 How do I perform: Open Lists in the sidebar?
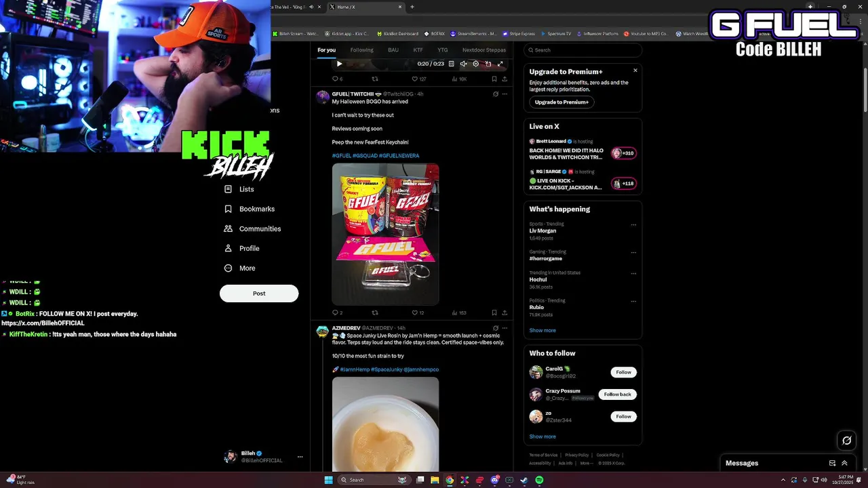[x=239, y=189]
